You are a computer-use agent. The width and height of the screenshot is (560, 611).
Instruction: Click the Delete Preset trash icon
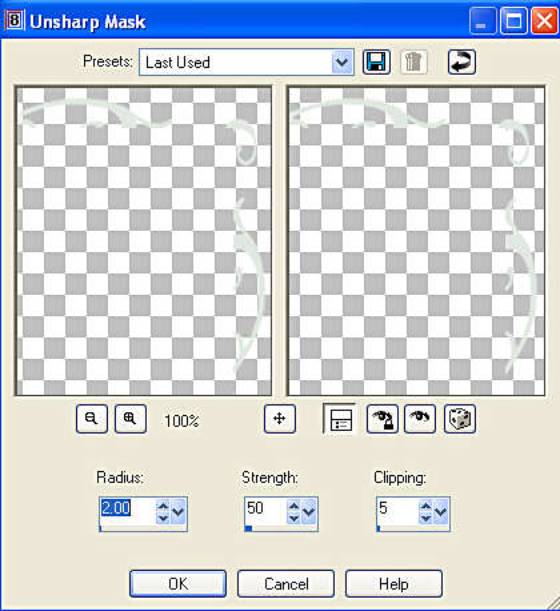point(414,62)
